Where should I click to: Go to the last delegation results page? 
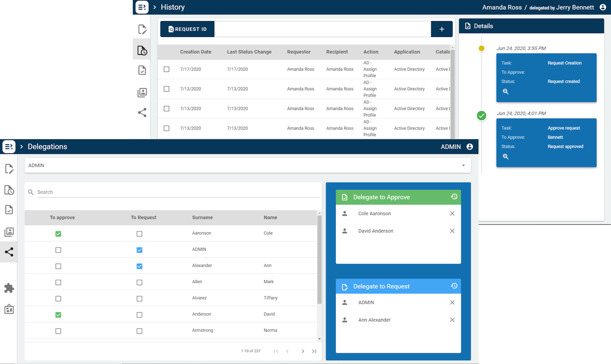coord(314,351)
